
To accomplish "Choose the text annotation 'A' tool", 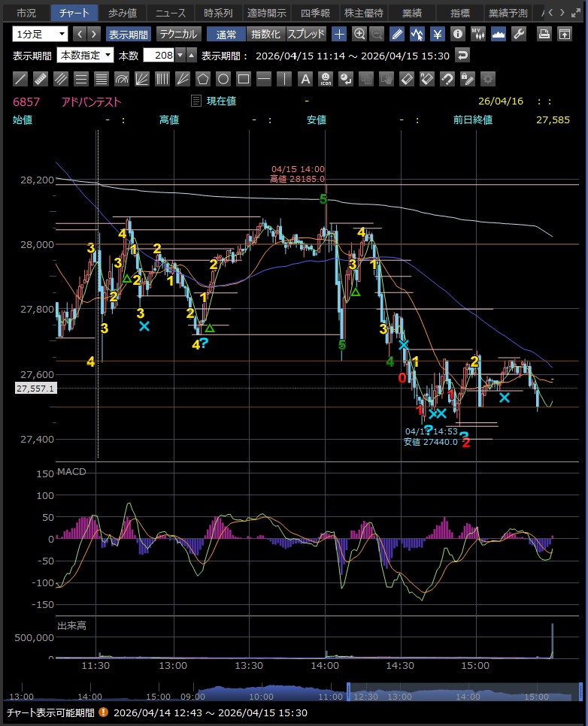I will point(305,79).
